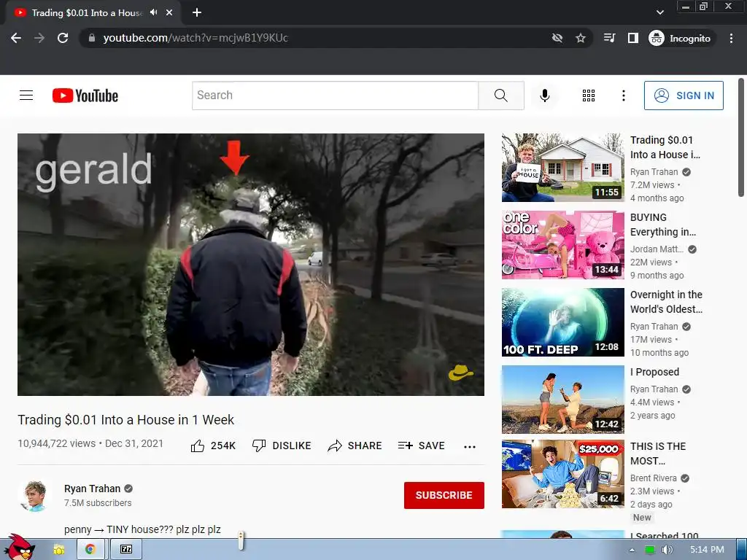Open Ryan Trahan channel name link

92,489
